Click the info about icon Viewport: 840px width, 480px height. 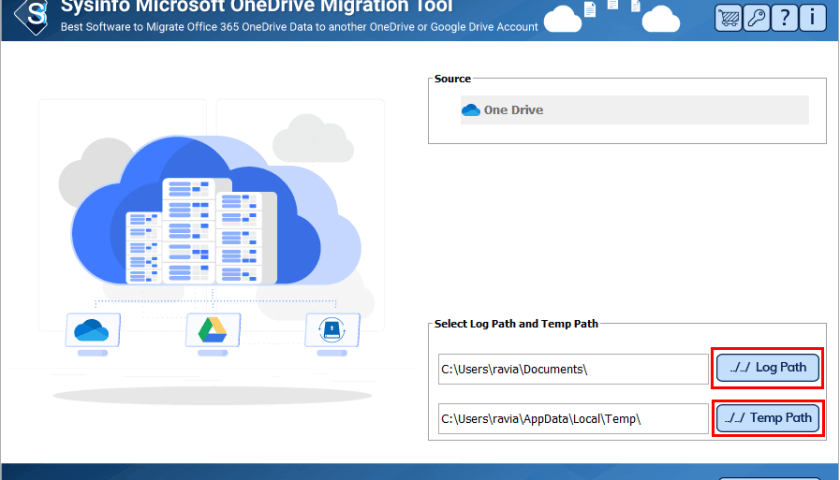[813, 18]
